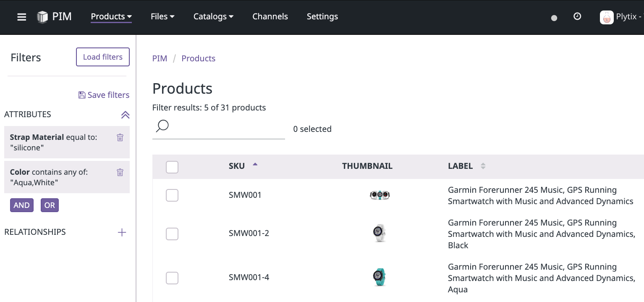The image size is (644, 302).
Task: Tick the checkbox for SMW001-4
Action: click(172, 278)
